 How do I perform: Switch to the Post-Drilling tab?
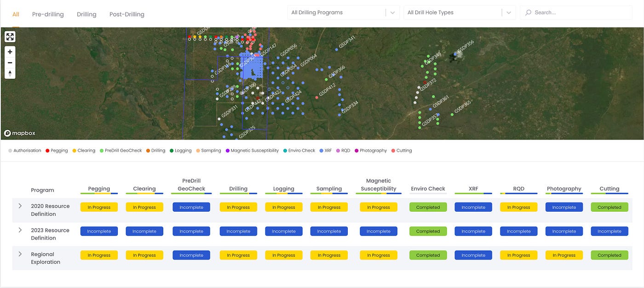(x=127, y=14)
